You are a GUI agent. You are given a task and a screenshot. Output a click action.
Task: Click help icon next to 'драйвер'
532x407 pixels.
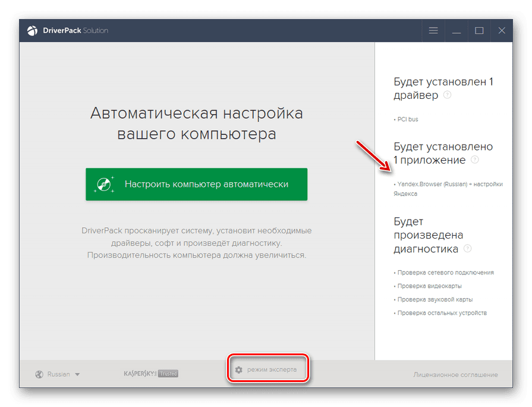point(447,95)
